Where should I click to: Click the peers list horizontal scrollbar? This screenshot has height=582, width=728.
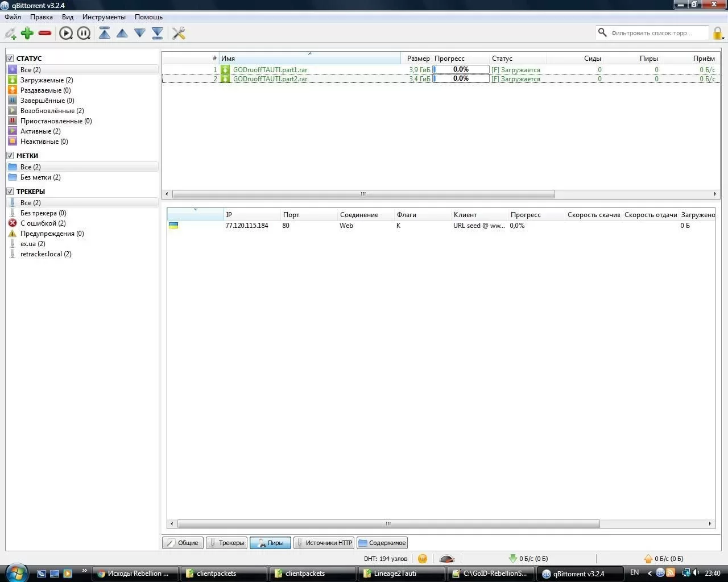tap(388, 523)
